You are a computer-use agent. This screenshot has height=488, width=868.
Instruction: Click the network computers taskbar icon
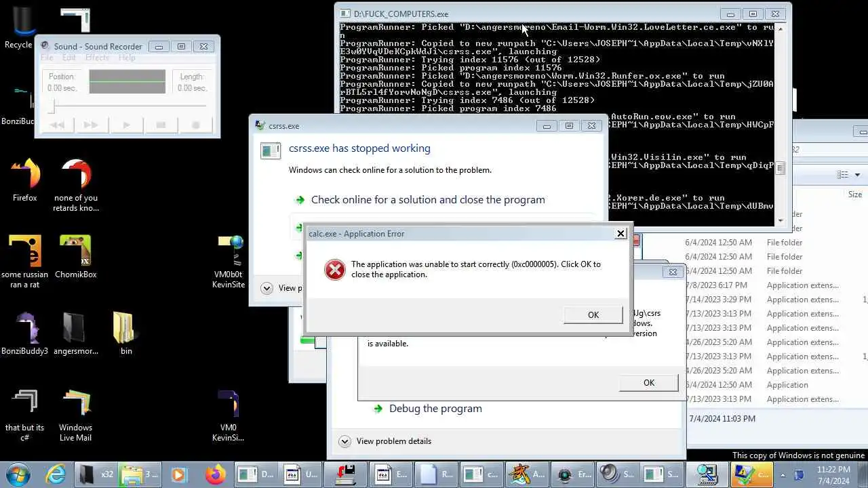click(706, 474)
